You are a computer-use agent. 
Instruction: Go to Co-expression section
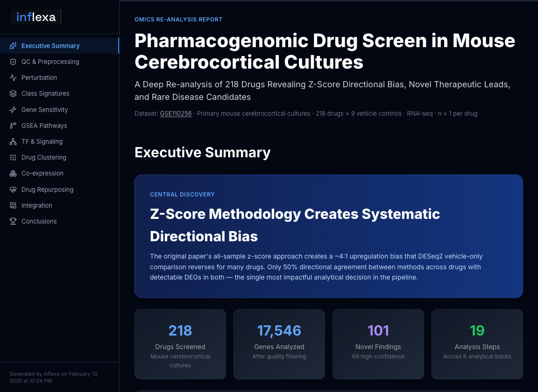pyautogui.click(x=59, y=174)
